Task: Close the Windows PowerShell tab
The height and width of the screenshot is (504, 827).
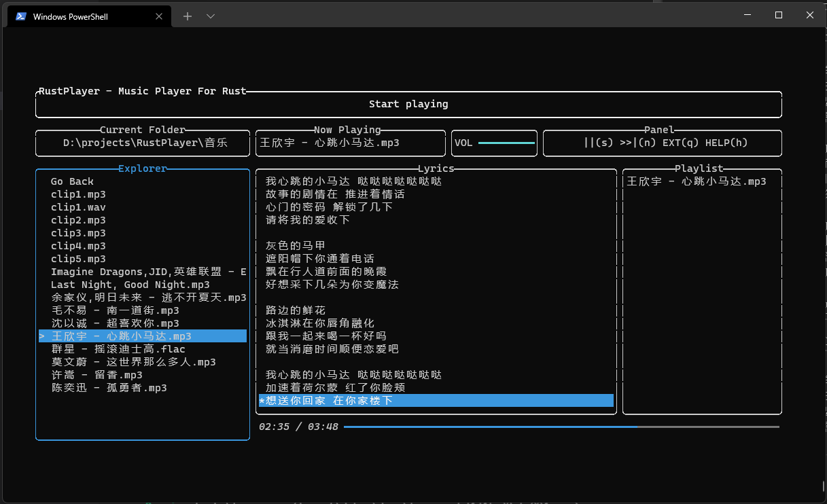Action: (x=158, y=17)
